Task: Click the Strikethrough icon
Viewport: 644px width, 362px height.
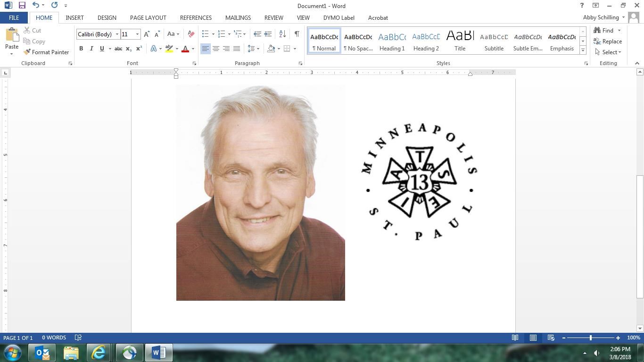Action: [x=118, y=49]
